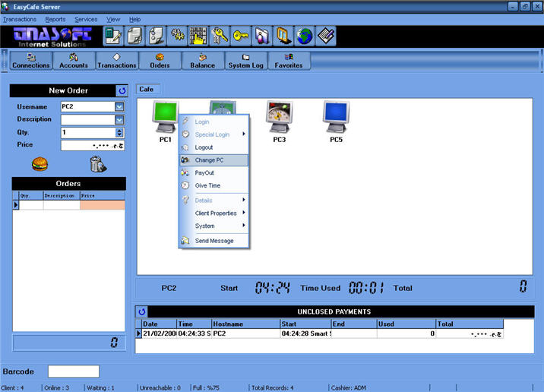This screenshot has width=544, height=392.
Task: Choose PayOut from the context menu
Action: [213, 172]
